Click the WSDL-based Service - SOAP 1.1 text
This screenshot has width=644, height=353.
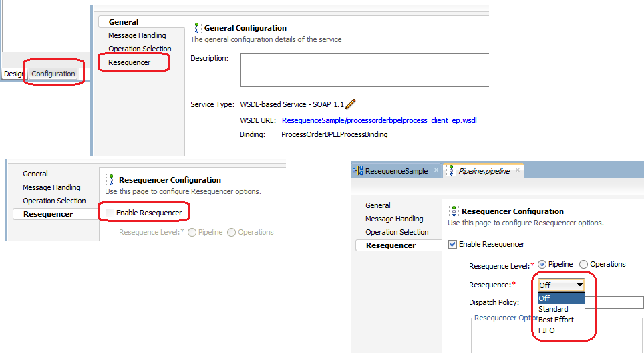[x=292, y=104]
